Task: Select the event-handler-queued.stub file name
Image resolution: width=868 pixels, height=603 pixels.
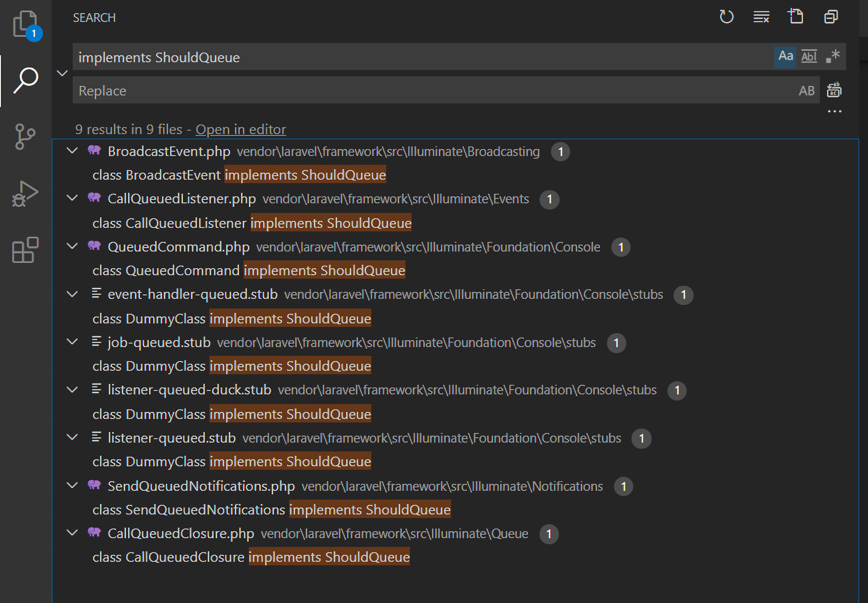Action: point(193,294)
